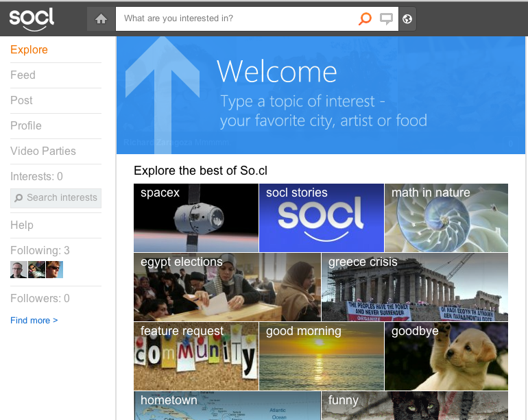Screen dimensions: 528x420
Task: Open Video Parties page
Action: [43, 151]
